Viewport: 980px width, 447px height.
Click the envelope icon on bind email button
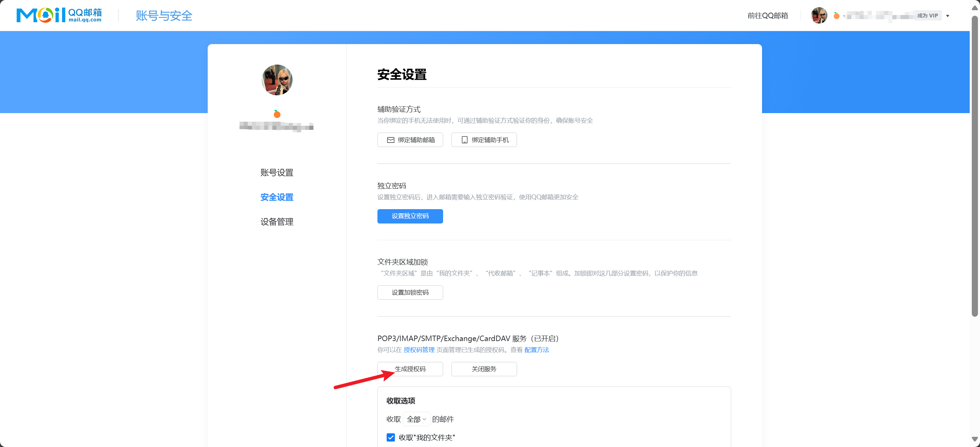390,140
